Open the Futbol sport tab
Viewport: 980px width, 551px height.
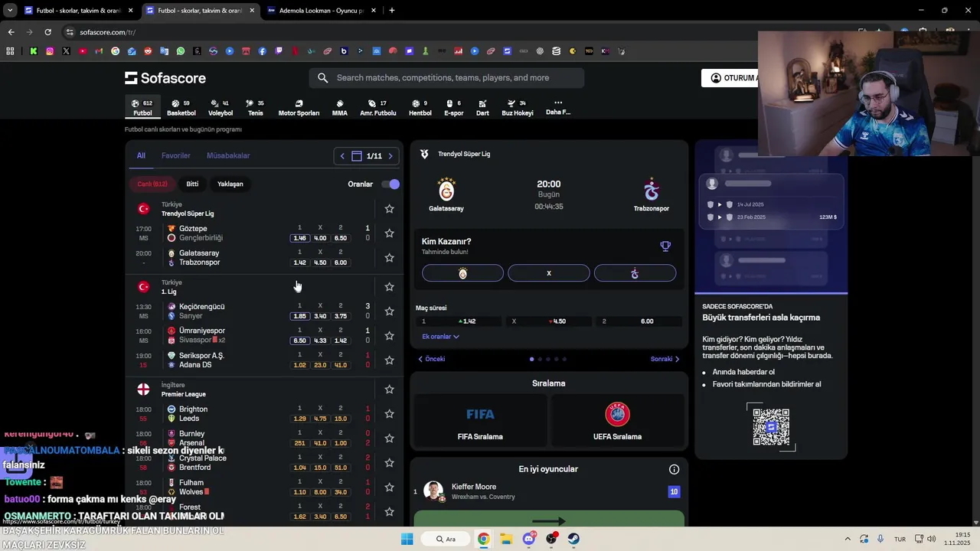142,108
